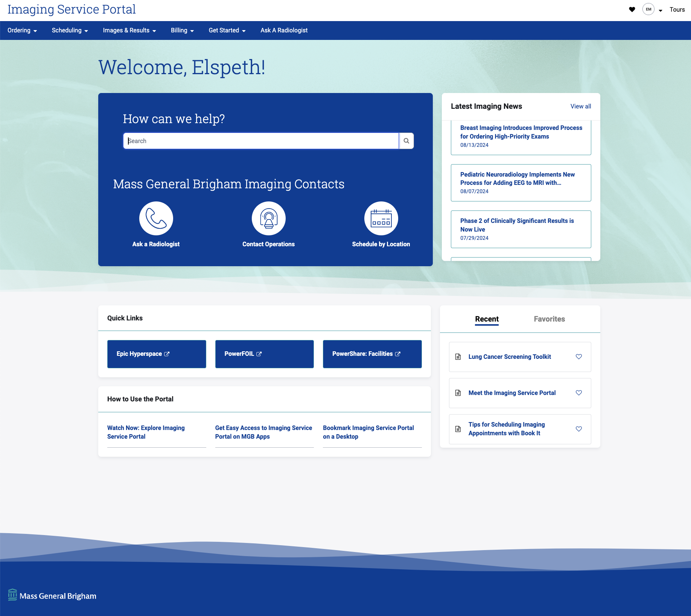Click the Schedule by Location calendar icon
Screen dimensions: 691x616
tap(381, 218)
